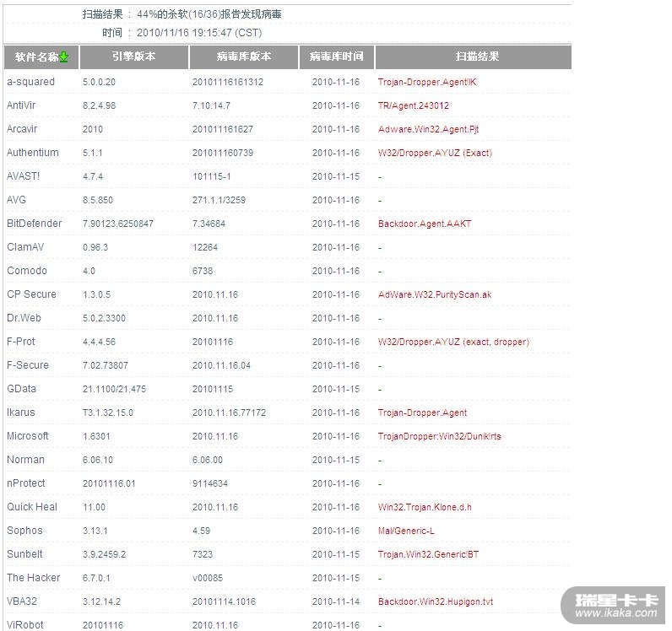
Task: Select the Dr.Web row name
Action: (x=24, y=318)
